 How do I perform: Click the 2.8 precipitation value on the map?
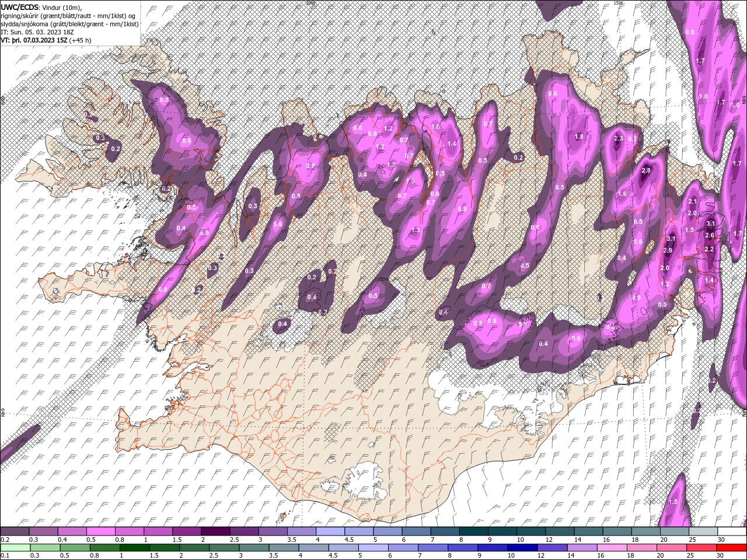[x=646, y=171]
